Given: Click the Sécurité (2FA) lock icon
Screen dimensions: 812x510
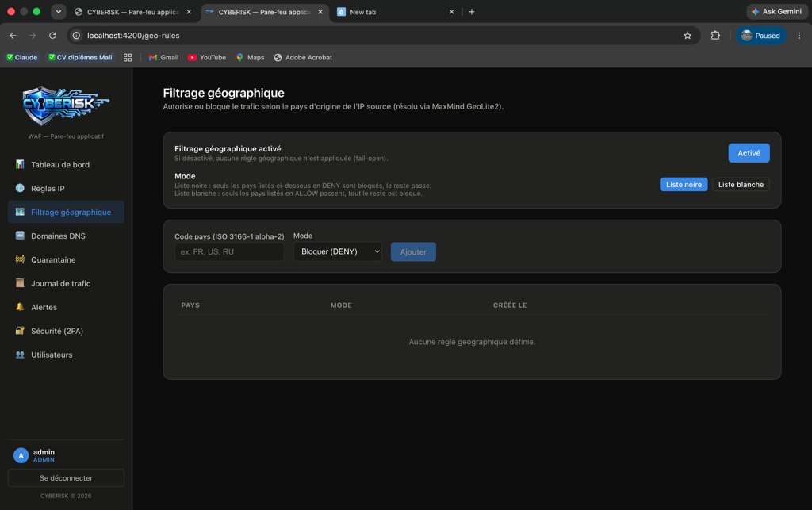Looking at the screenshot, I should [x=20, y=330].
